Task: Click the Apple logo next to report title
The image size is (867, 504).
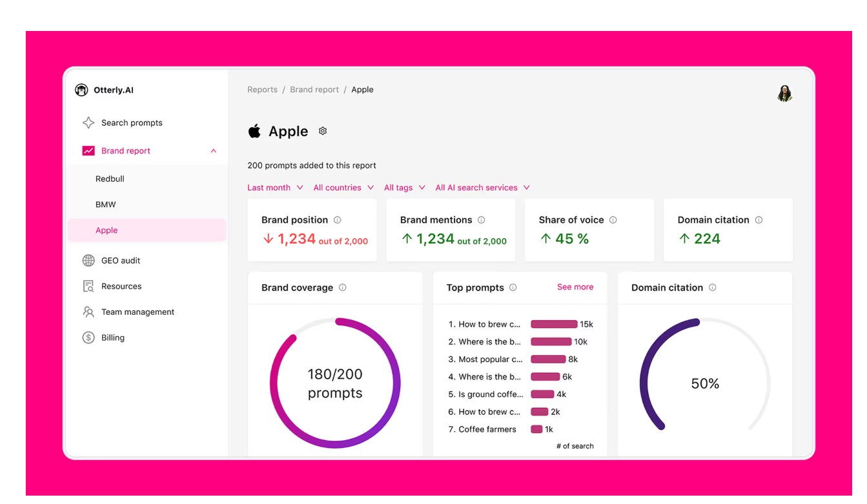Action: click(x=254, y=131)
